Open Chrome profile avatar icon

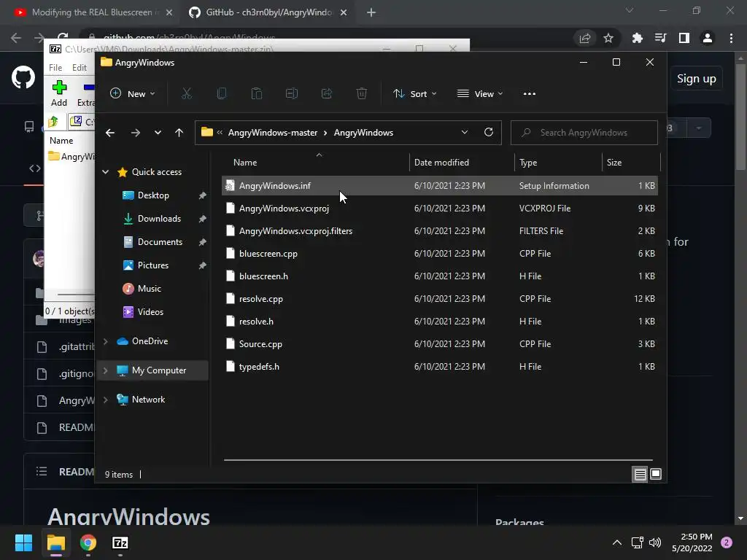point(708,38)
